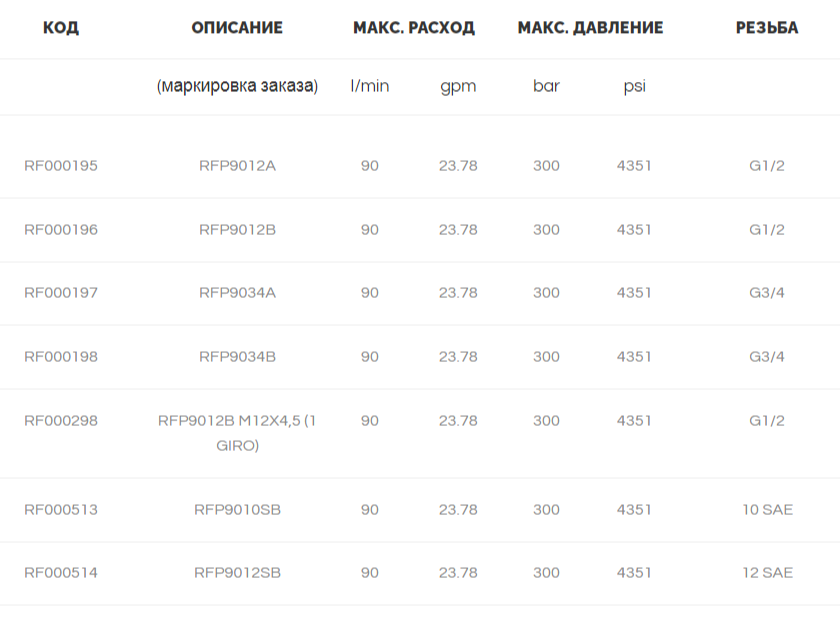
Task: Select product code RF000514
Action: pos(61,573)
